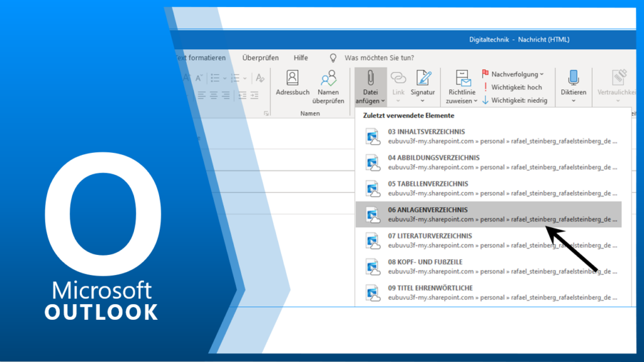Attach file 05 TABELLENVERZEICHNIS

(488, 188)
